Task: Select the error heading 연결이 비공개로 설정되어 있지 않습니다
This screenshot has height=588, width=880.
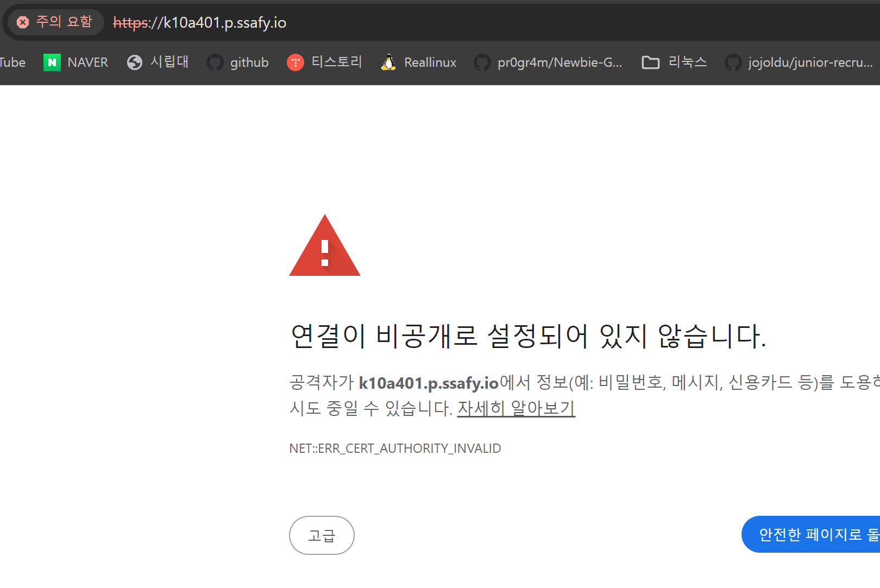Action: tap(529, 336)
